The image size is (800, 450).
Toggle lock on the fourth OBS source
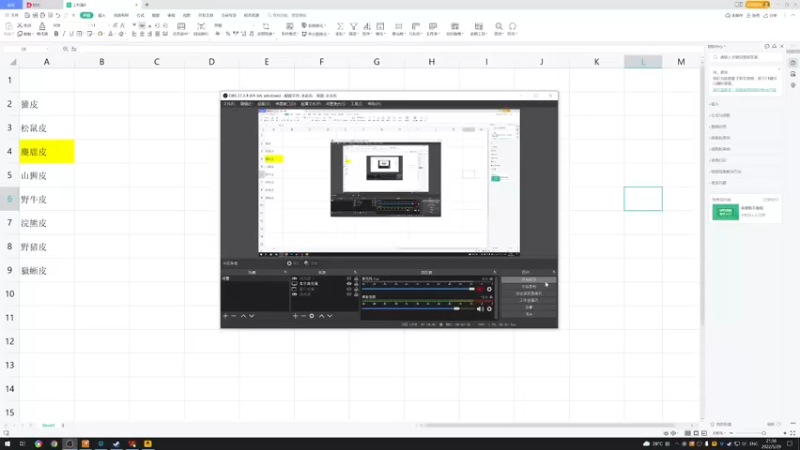click(x=356, y=294)
